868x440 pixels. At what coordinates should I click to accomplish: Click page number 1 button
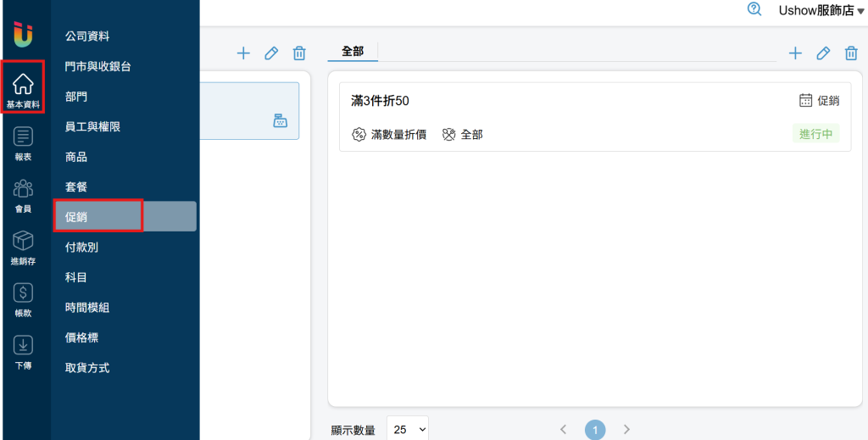click(x=595, y=430)
